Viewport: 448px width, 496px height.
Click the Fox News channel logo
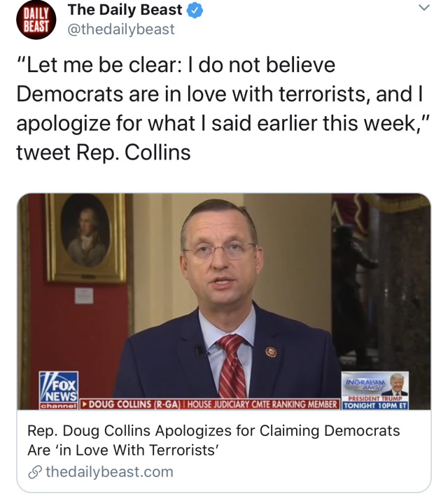click(59, 390)
